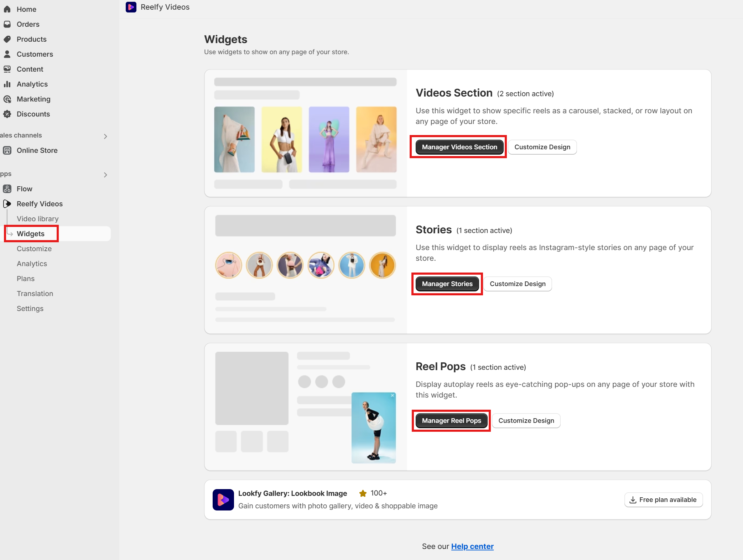Click the Reelfy Videos sidebar icon
The height and width of the screenshot is (560, 743).
pyautogui.click(x=7, y=204)
